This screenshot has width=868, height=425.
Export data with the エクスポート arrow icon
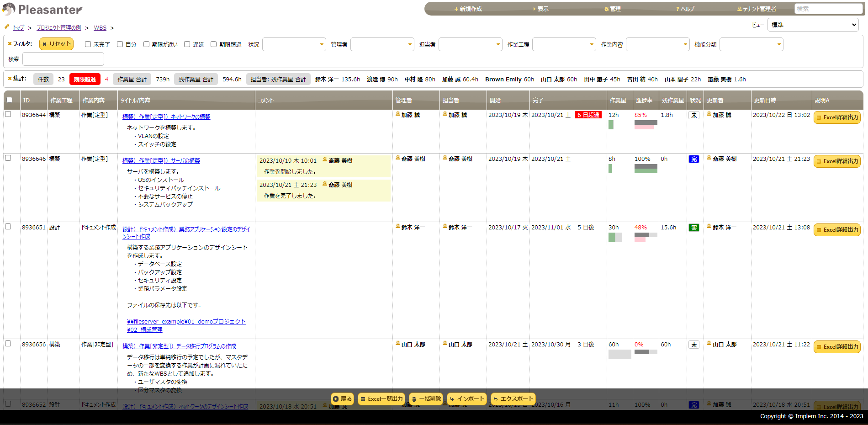(x=496, y=399)
